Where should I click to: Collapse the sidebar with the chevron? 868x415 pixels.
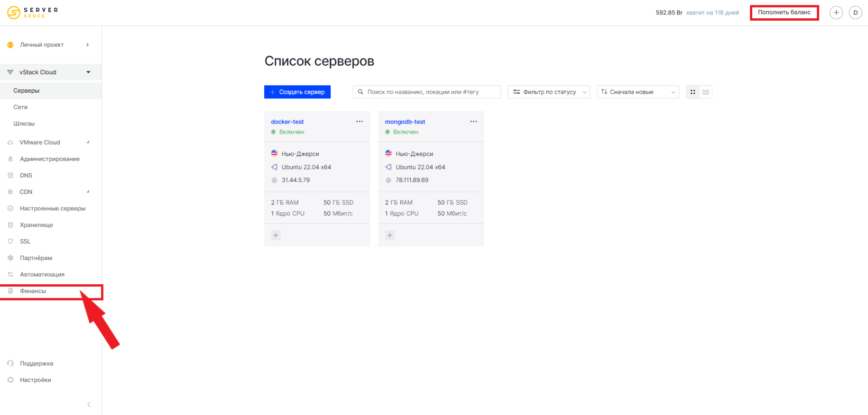89,404
